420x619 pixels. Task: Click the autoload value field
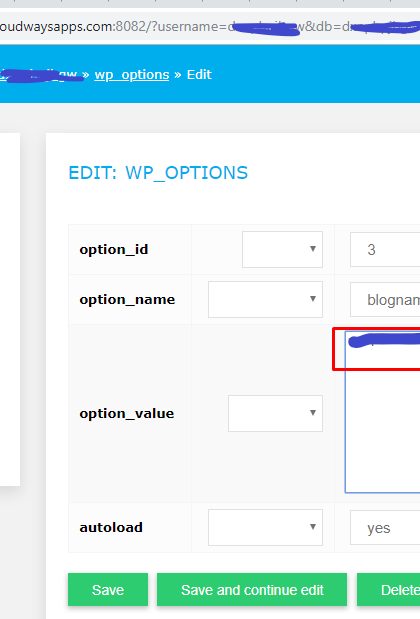385,528
